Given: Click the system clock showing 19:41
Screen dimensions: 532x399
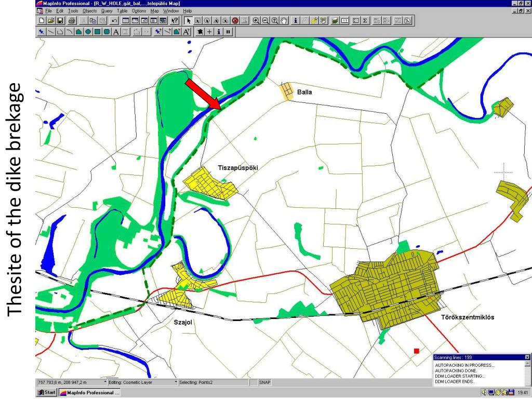Looking at the screenshot, I should click(x=523, y=393).
